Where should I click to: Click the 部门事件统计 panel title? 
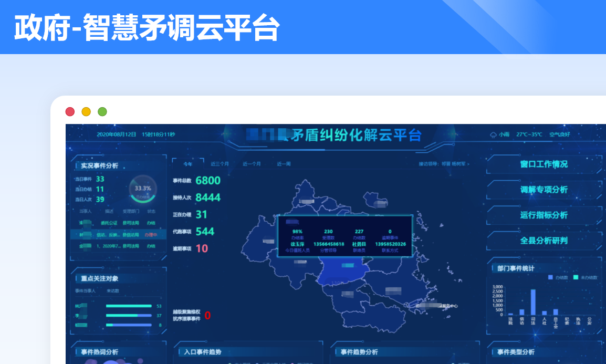[516, 268]
